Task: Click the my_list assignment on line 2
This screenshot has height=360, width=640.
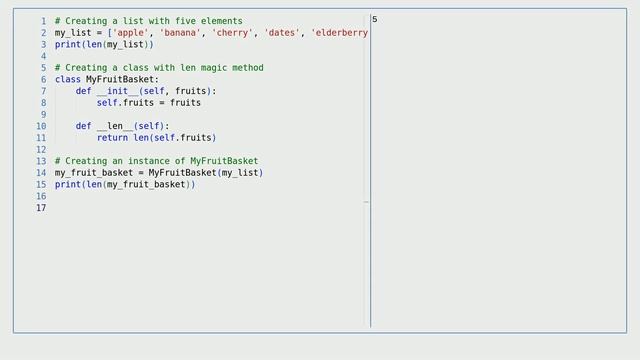Action: [x=211, y=33]
